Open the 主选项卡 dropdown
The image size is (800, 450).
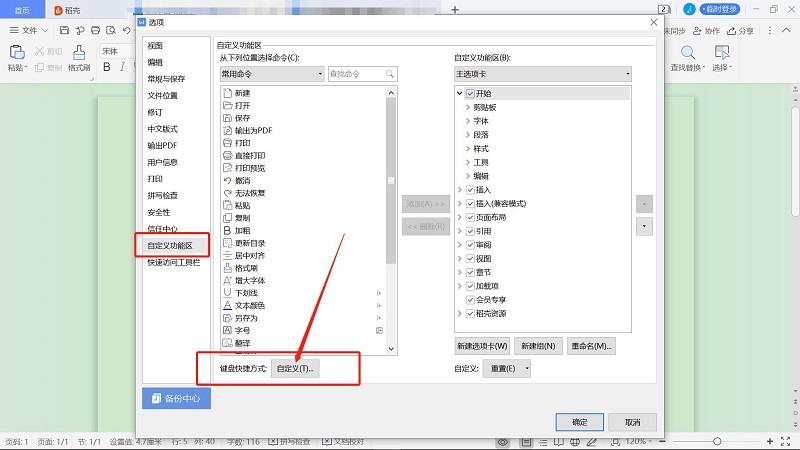(x=543, y=74)
